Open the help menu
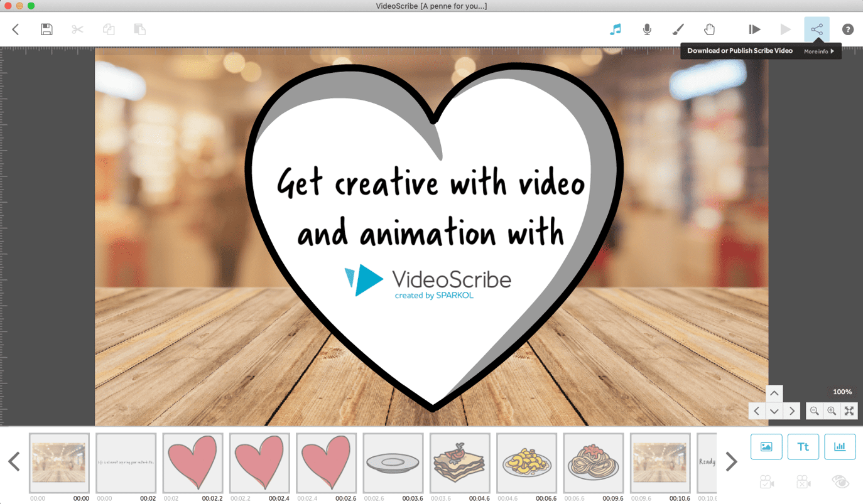 [847, 29]
